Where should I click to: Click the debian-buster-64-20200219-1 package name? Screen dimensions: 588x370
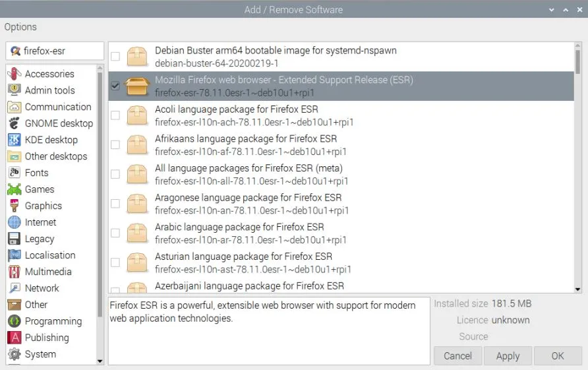pyautogui.click(x=217, y=63)
